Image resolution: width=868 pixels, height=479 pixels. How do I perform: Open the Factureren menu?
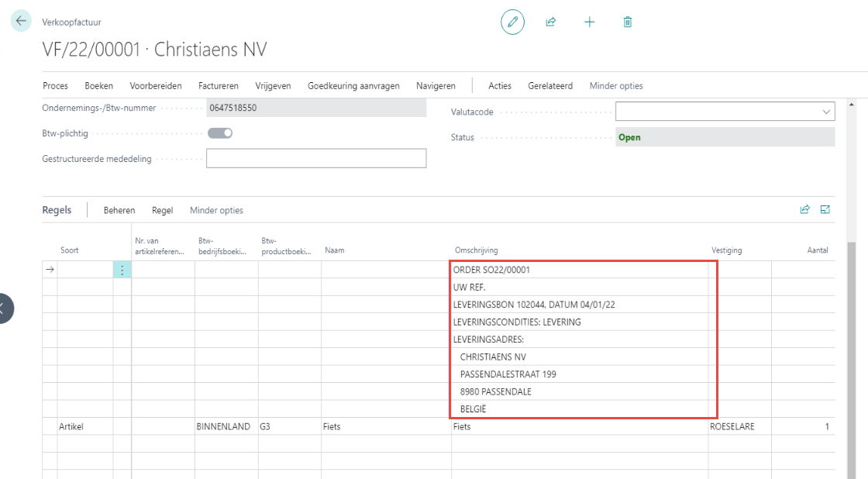pyautogui.click(x=219, y=86)
